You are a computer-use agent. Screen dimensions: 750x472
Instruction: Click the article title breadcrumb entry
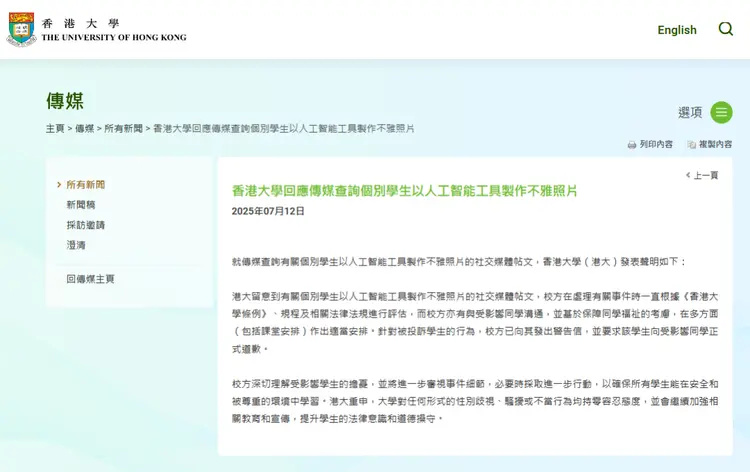coord(284,129)
